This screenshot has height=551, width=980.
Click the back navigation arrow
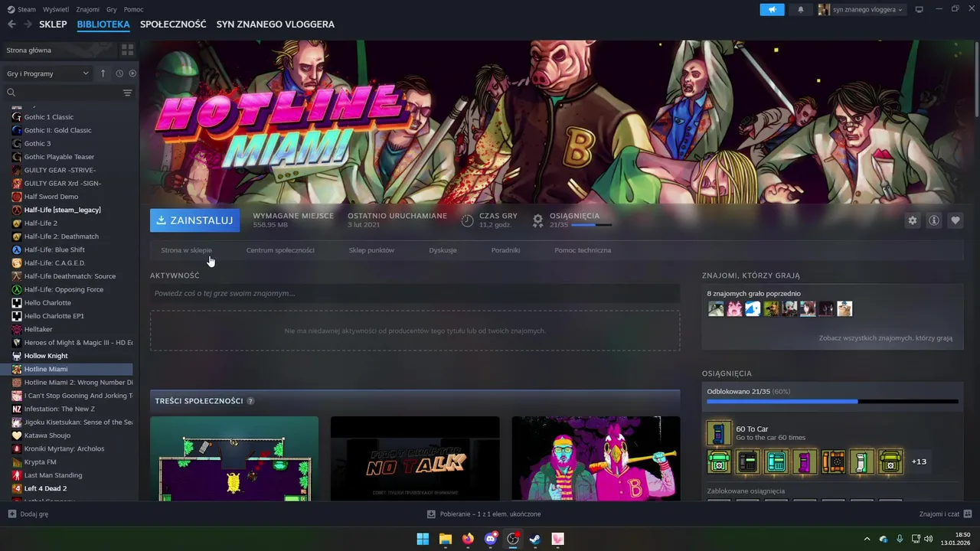coord(11,24)
